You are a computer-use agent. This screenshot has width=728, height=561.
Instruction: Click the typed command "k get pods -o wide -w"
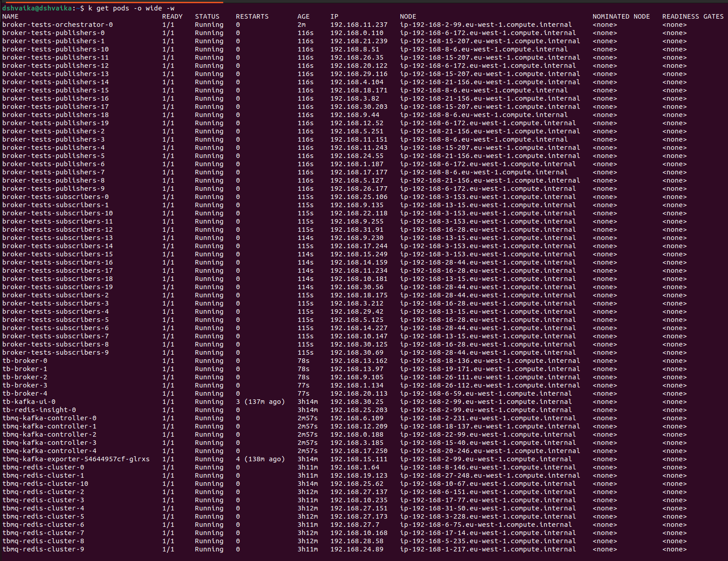pyautogui.click(x=131, y=8)
